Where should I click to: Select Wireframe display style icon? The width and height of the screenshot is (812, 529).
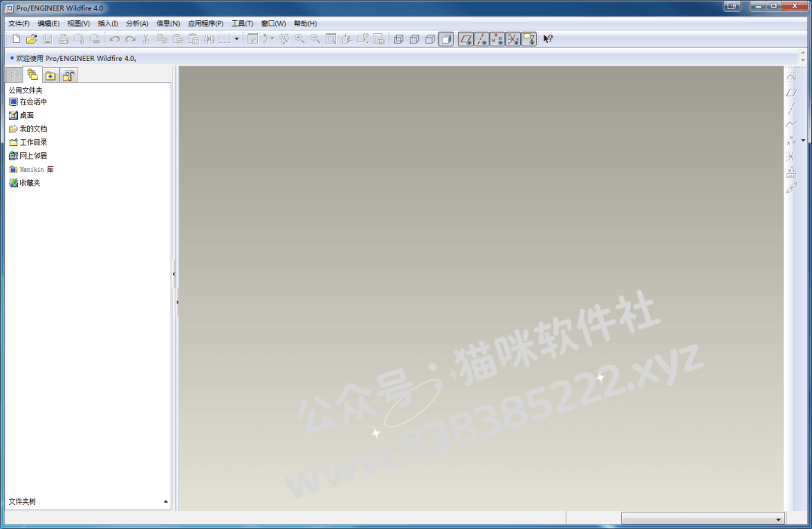398,39
